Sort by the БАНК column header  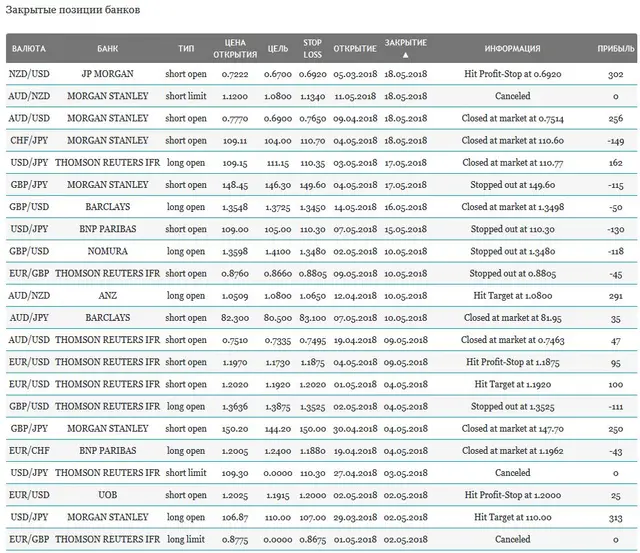coord(108,49)
